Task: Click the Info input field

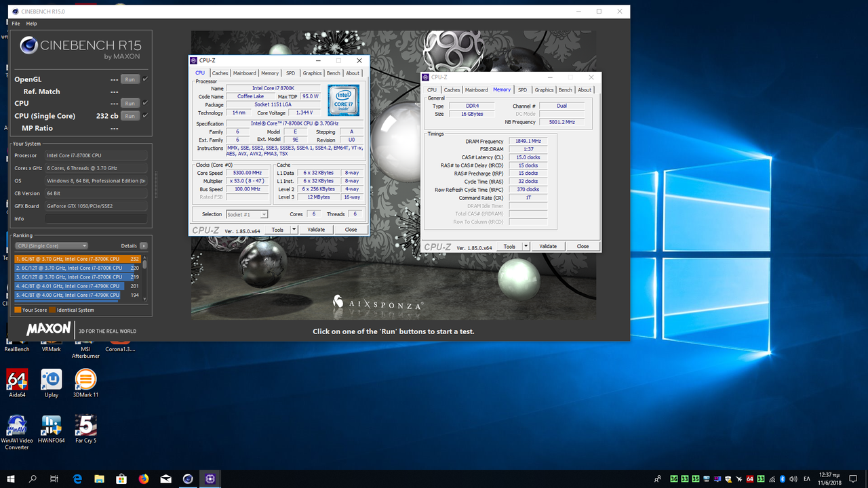Action: pos(96,219)
